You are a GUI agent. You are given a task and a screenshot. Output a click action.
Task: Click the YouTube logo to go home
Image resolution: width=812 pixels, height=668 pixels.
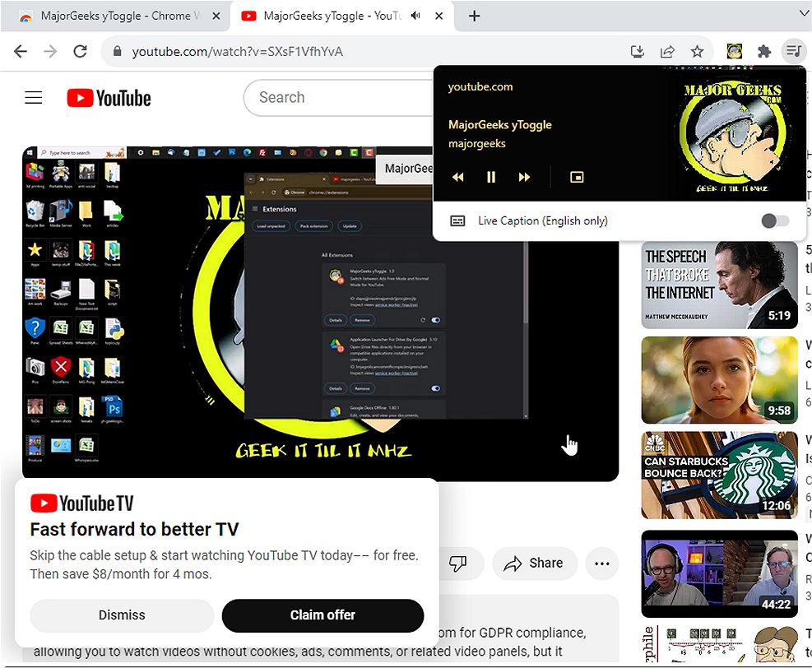pyautogui.click(x=109, y=99)
